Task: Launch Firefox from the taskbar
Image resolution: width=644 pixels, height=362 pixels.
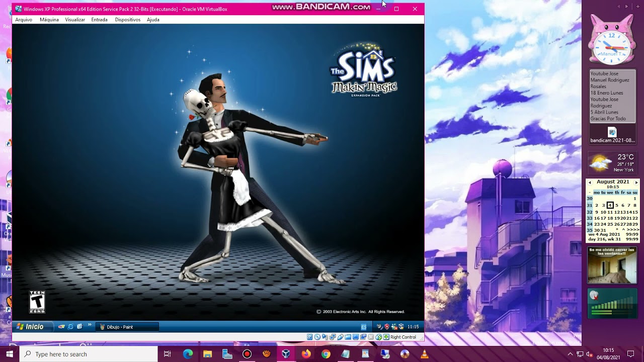Action: 306,354
